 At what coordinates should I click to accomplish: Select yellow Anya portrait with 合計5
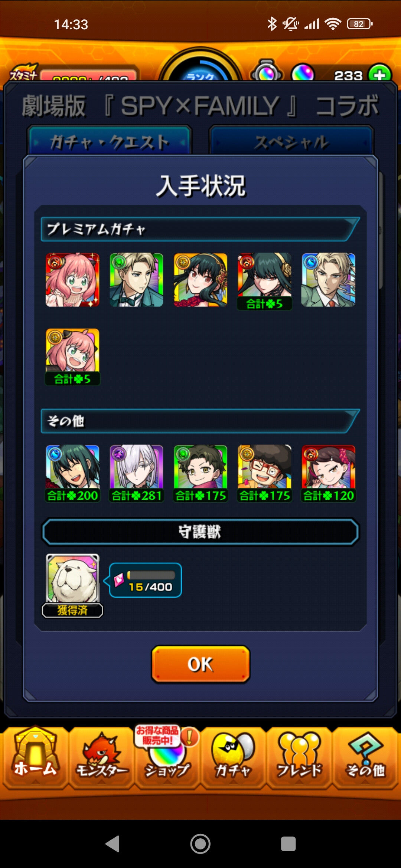(x=72, y=357)
